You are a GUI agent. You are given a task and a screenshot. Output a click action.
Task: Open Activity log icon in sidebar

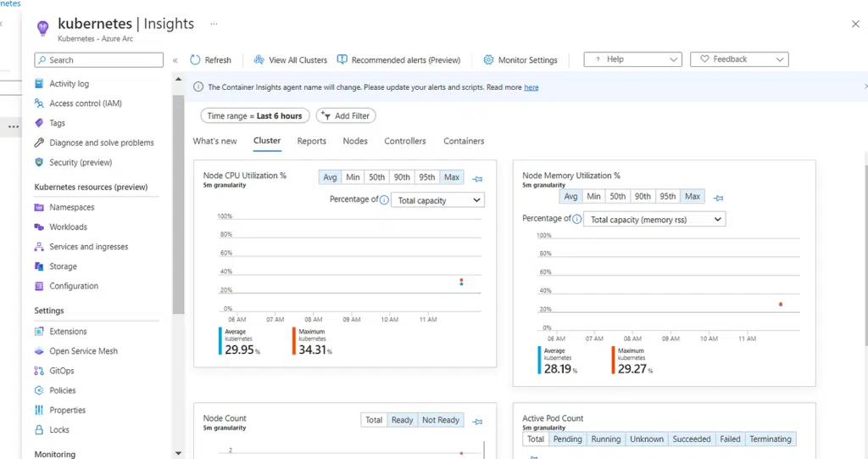pos(39,84)
